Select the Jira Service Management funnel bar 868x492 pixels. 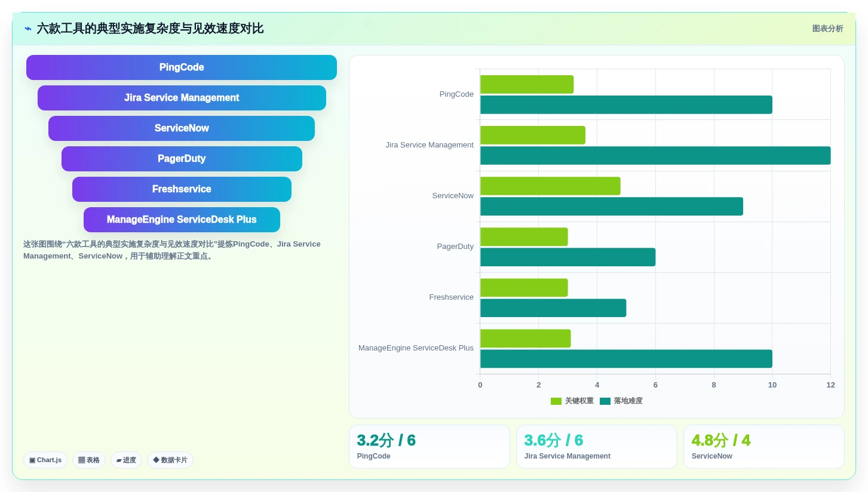point(182,98)
